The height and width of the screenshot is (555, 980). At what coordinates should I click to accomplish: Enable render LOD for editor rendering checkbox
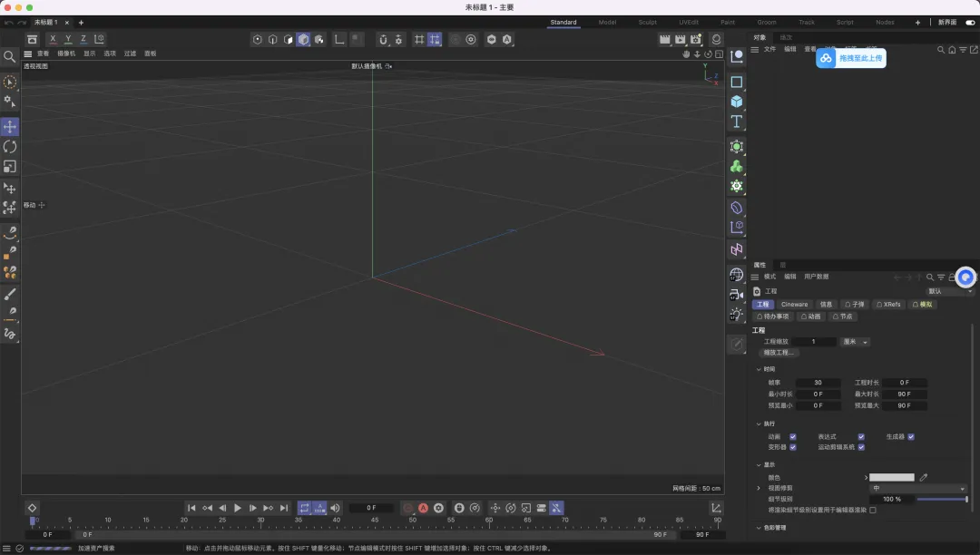(873, 510)
